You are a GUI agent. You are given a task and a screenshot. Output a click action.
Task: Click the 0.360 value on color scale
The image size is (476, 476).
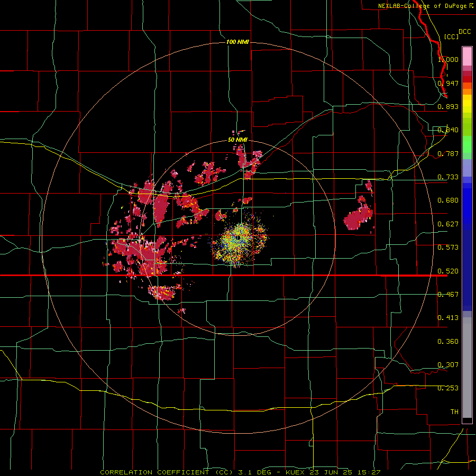(448, 342)
